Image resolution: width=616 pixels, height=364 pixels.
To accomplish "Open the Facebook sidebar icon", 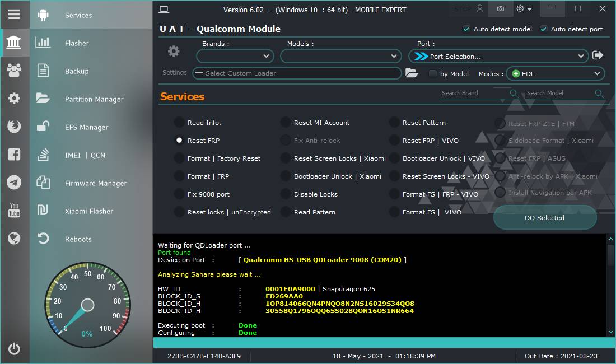I will pyautogui.click(x=14, y=155).
